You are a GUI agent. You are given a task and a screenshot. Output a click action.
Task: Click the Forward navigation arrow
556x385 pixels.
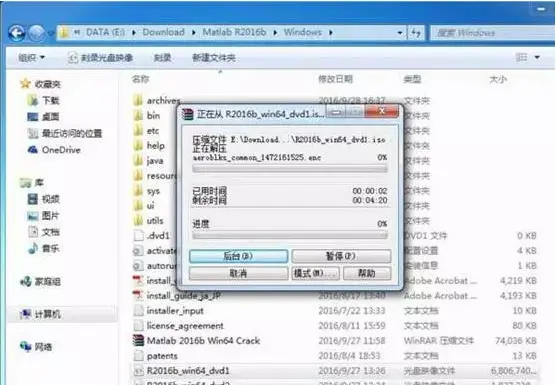pos(37,34)
